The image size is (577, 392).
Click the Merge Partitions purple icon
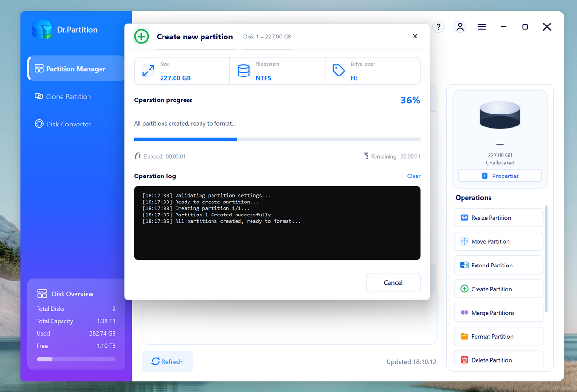tap(464, 313)
